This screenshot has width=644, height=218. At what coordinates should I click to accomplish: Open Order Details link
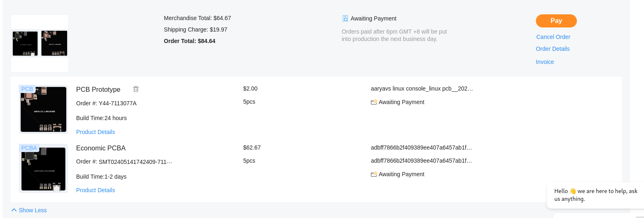pyautogui.click(x=553, y=49)
